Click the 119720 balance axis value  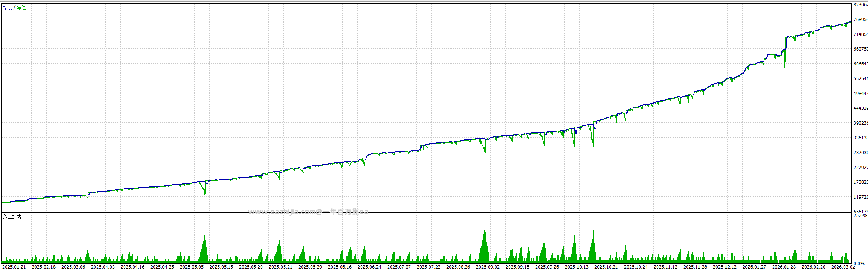tap(861, 197)
